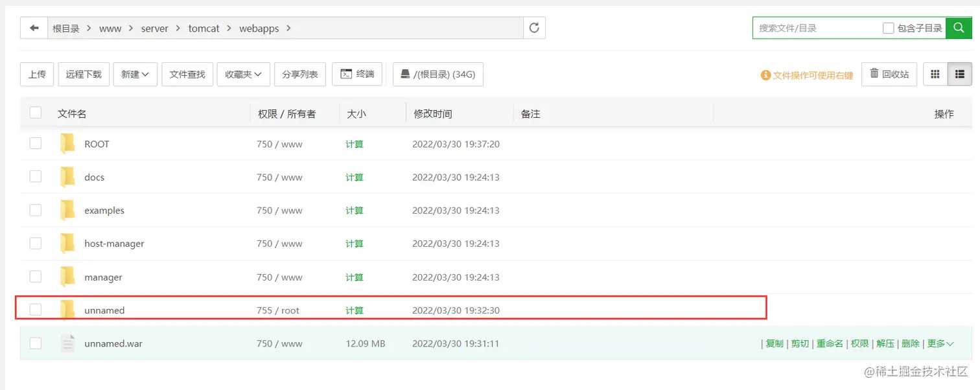Image resolution: width=980 pixels, height=390 pixels.
Task: Calculate size of manager folder via 计算
Action: (355, 277)
